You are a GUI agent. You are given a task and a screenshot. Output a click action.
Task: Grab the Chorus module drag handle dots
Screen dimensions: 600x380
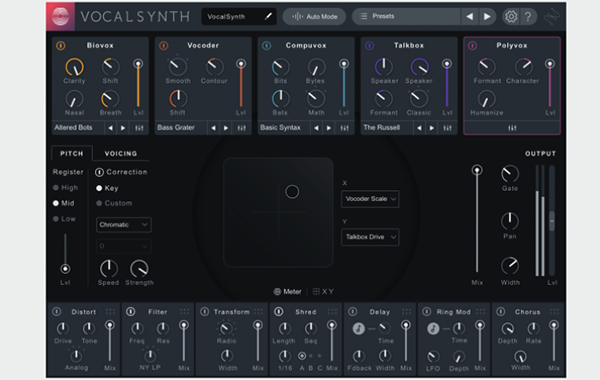pyautogui.click(x=554, y=312)
